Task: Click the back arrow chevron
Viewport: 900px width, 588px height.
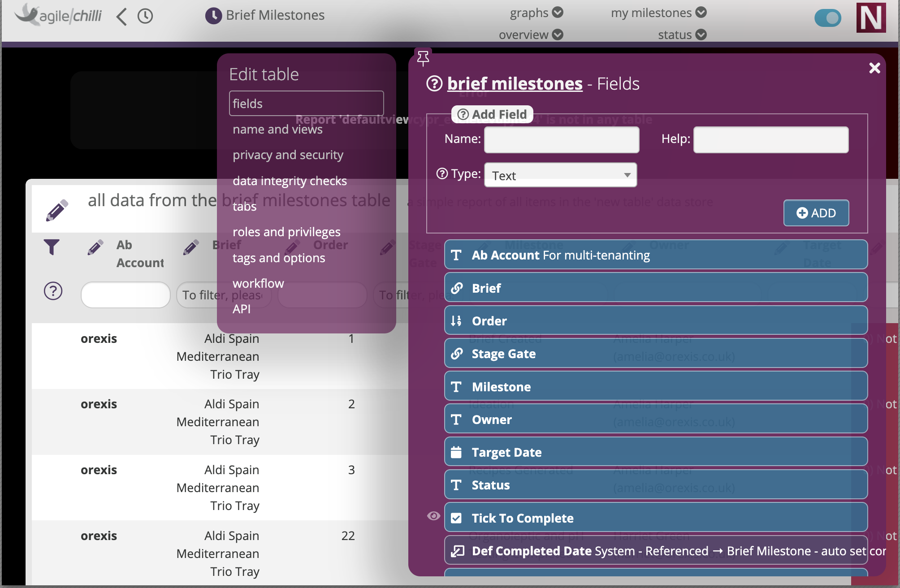Action: [121, 17]
